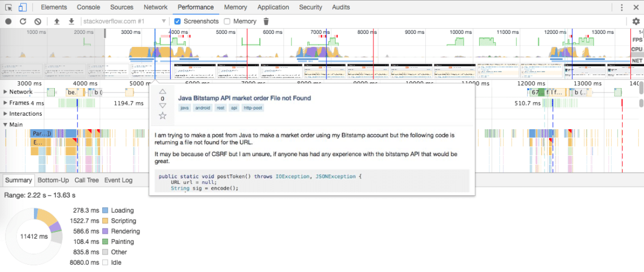The image size is (644, 272).
Task: Collect garbage using the trash can icon
Action: coord(266,21)
